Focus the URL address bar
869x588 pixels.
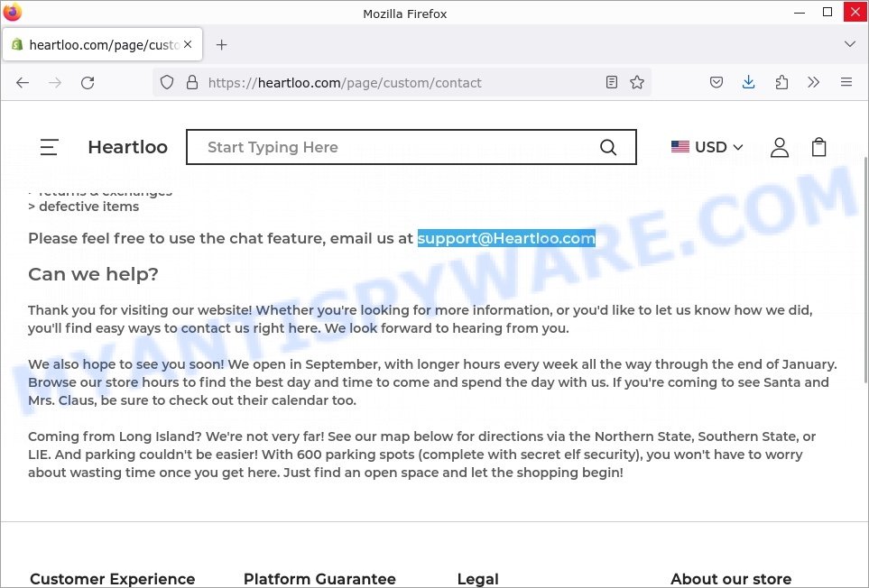click(x=402, y=83)
